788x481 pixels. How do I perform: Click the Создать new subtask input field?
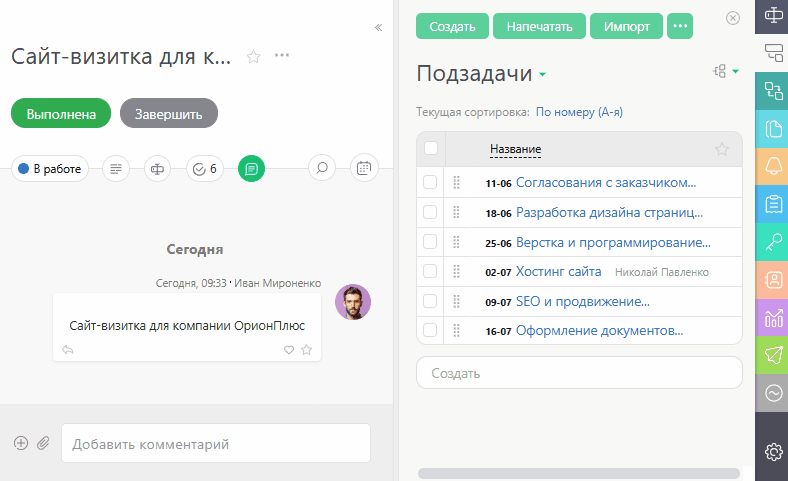coord(579,373)
